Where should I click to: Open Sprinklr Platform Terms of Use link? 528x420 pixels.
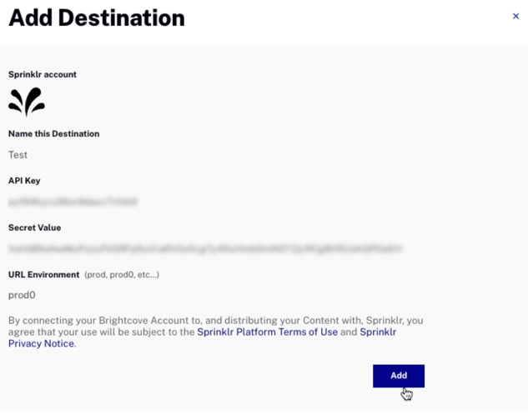point(267,332)
